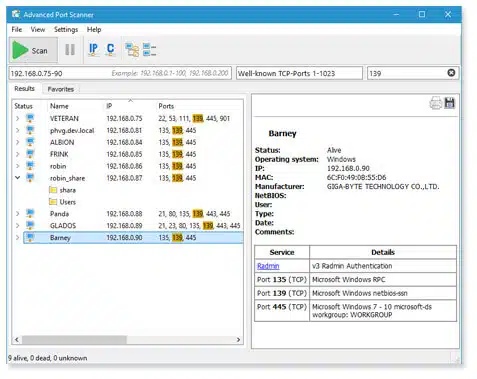Expand the VETERAN row
The image size is (477, 379).
18,118
